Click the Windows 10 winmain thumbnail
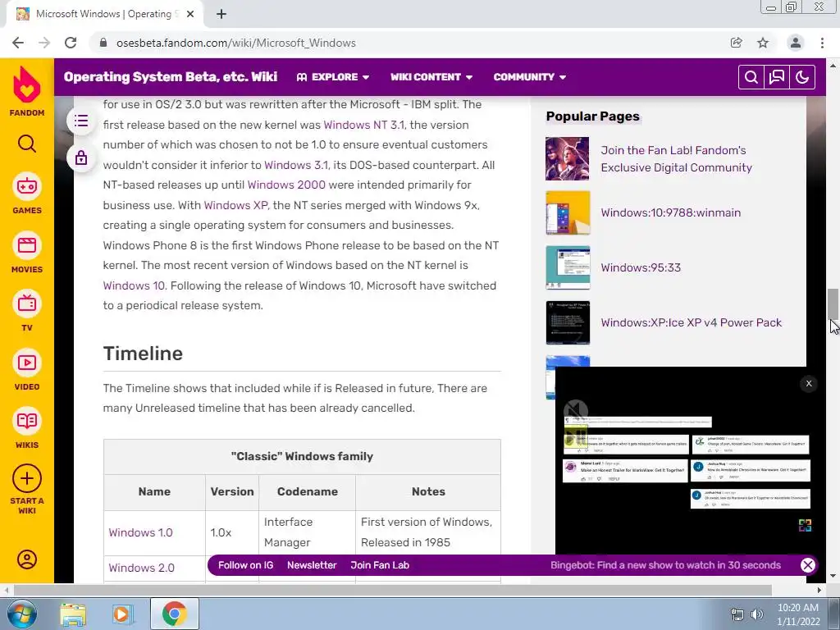Screen dimensions: 840x630 [x=568, y=213]
